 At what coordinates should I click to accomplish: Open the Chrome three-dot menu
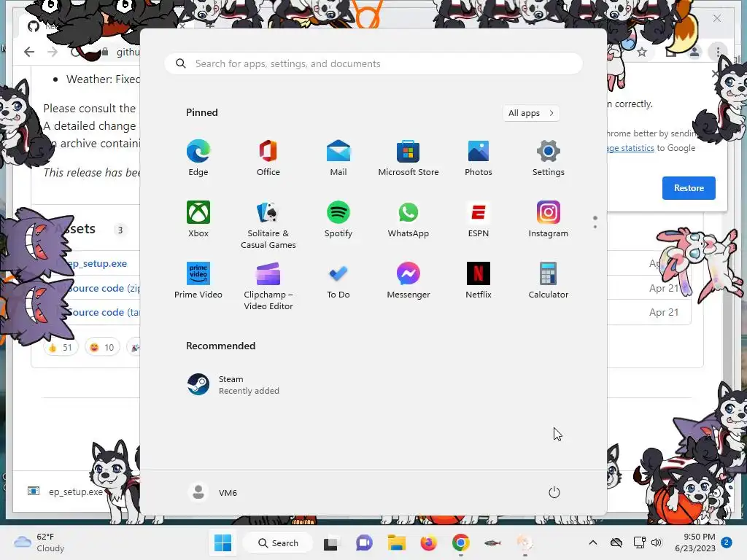click(x=718, y=52)
